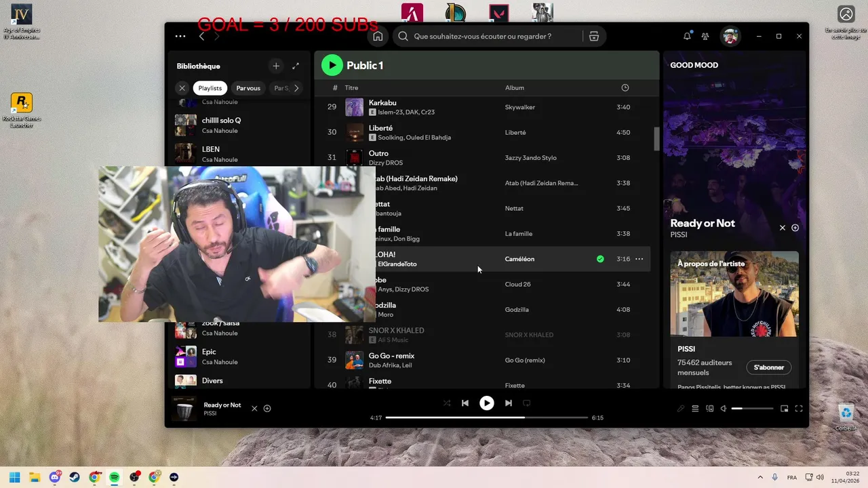
Task: Open the Connect to a device icon
Action: pos(709,409)
